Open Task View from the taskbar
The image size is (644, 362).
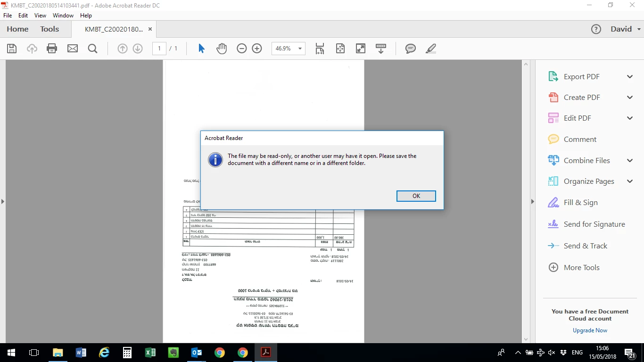point(34,353)
